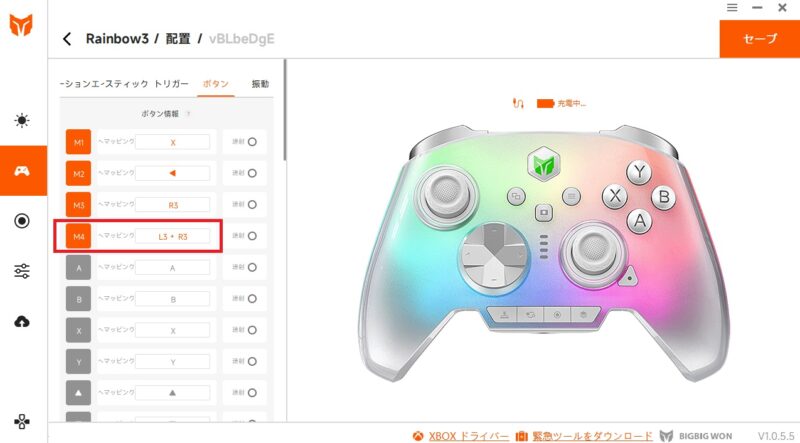Enable turbo radio for M1 row
Screen dimensions: 800x443
click(252, 142)
